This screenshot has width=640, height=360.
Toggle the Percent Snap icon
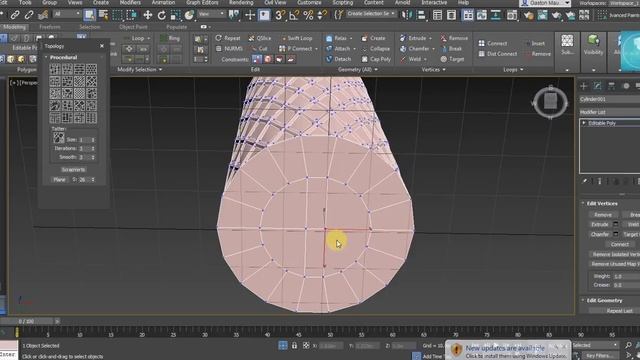click(308, 16)
